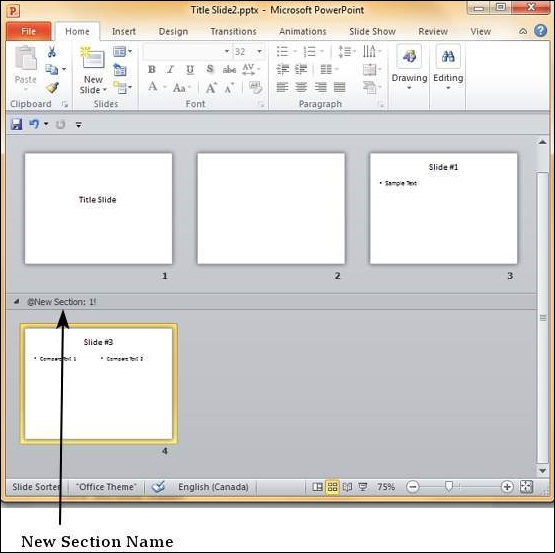The height and width of the screenshot is (553, 555).
Task: Click the spell check status icon
Action: pos(158,487)
